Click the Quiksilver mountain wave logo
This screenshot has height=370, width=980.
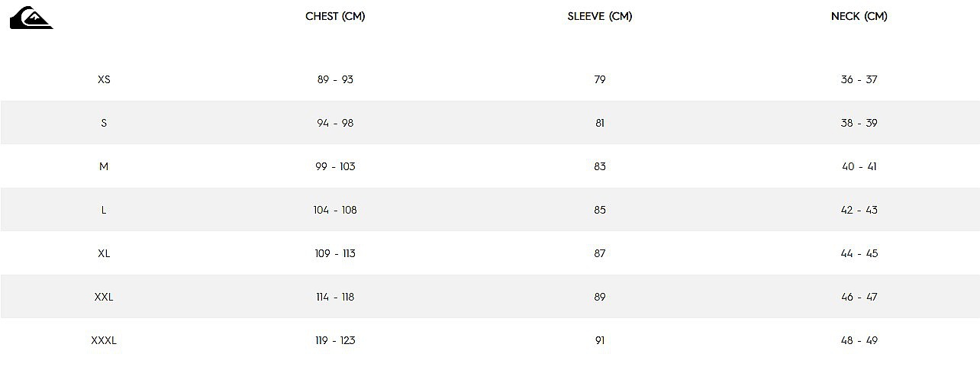pyautogui.click(x=31, y=18)
